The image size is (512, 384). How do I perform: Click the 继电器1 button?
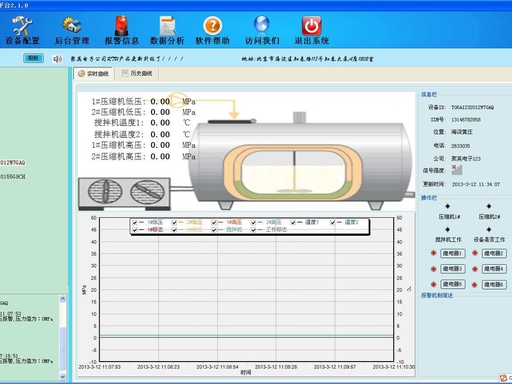pyautogui.click(x=453, y=253)
